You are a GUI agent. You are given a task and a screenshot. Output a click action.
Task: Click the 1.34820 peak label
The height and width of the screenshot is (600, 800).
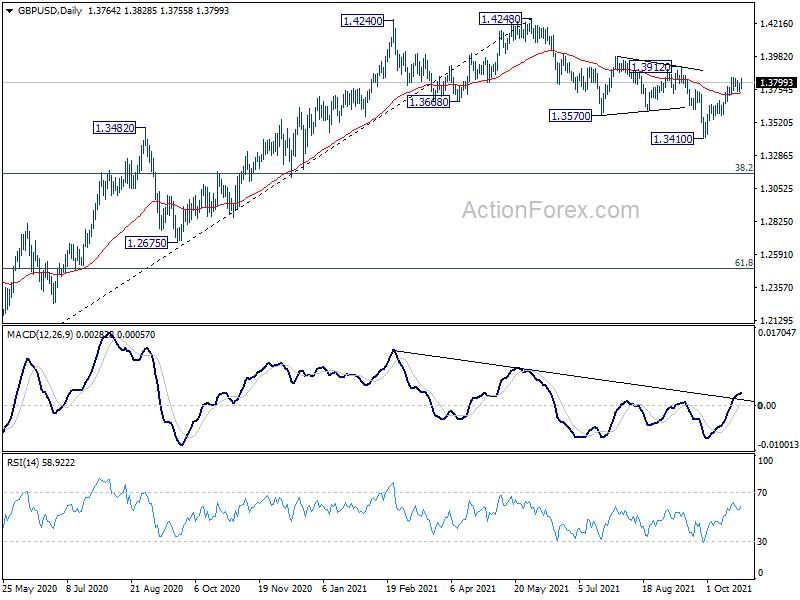pos(115,128)
